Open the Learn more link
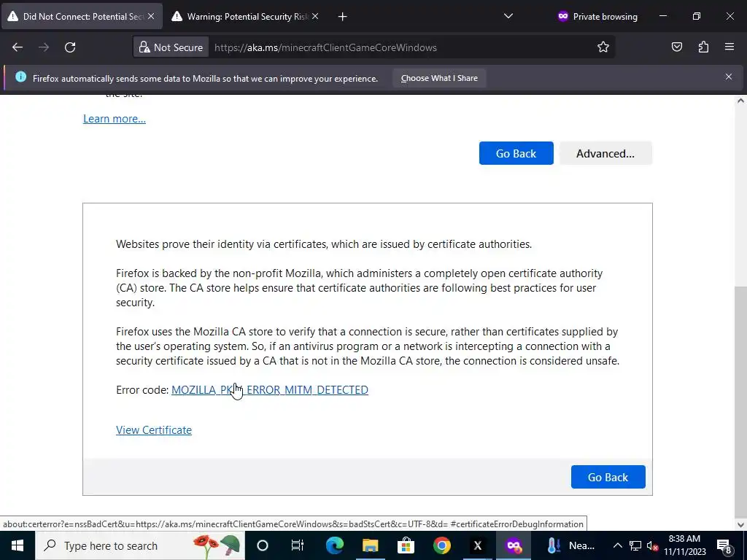The height and width of the screenshot is (560, 747). 115,119
